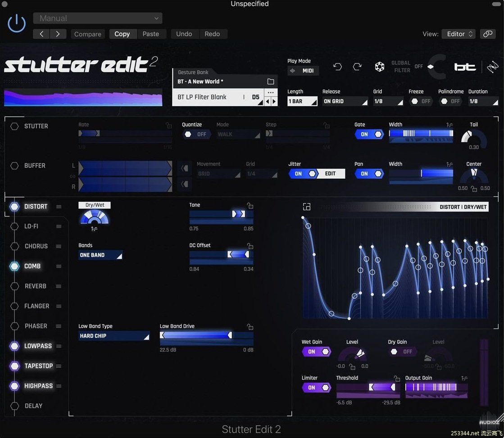
Task: Click the curve icon beside Stutter Width
Action: (x=450, y=125)
